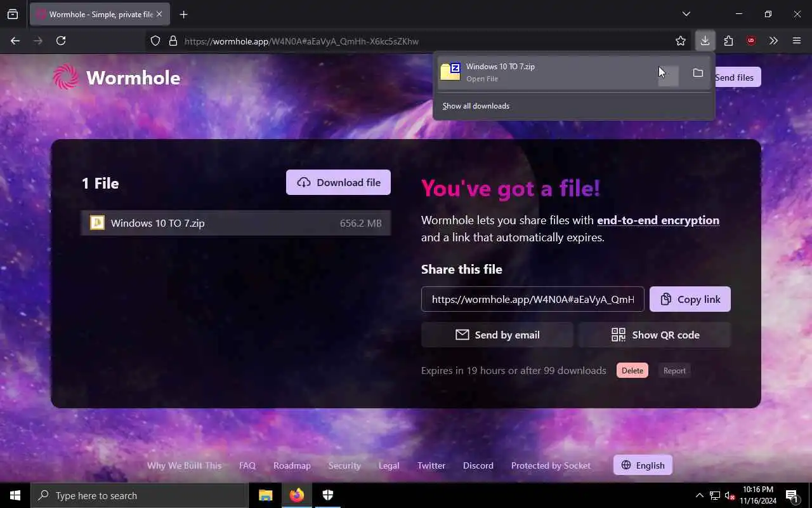Viewport: 812px width, 508px height.
Task: Expand the list all tabs chevron
Action: [x=686, y=14]
